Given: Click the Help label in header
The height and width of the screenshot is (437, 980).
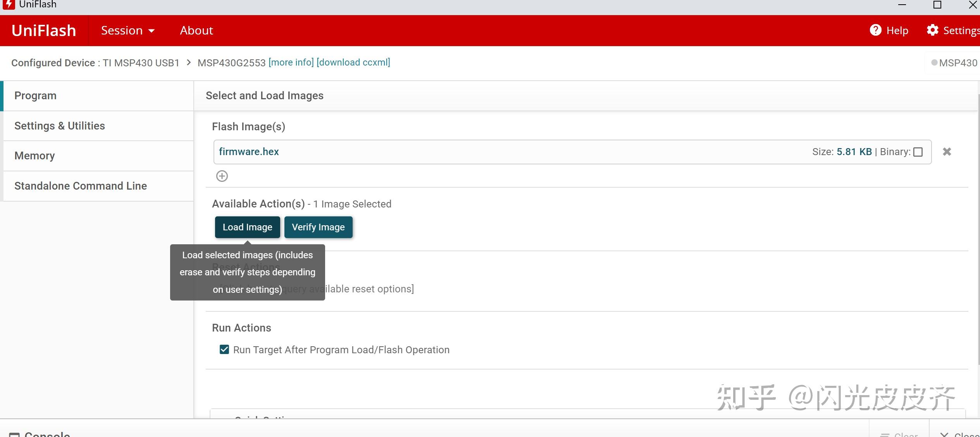Looking at the screenshot, I should tap(897, 31).
